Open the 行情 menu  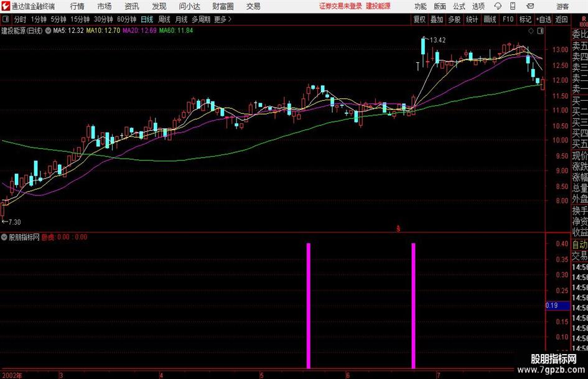click(x=77, y=6)
